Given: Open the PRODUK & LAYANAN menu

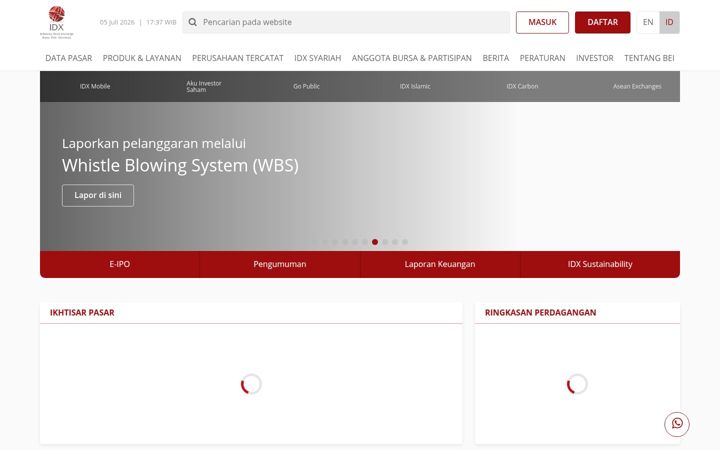Looking at the screenshot, I should pyautogui.click(x=142, y=58).
